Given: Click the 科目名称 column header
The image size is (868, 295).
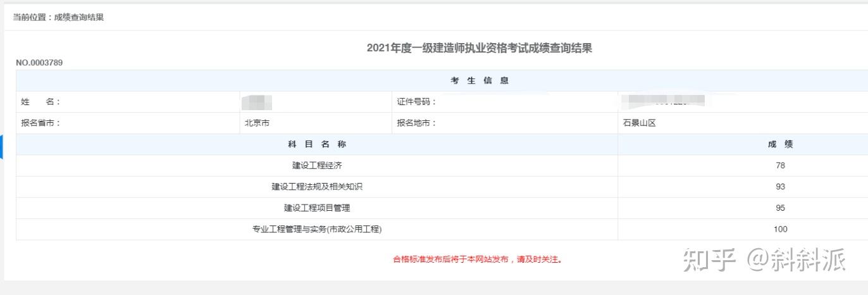Looking at the screenshot, I should [317, 144].
